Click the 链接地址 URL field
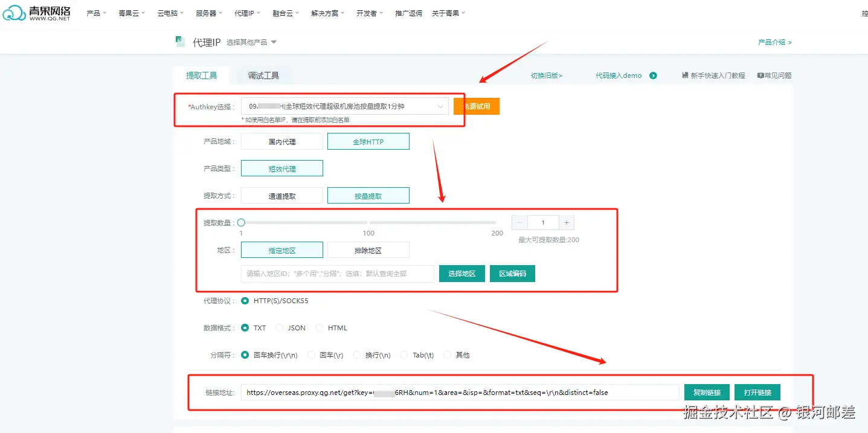The image size is (868, 433). point(460,393)
